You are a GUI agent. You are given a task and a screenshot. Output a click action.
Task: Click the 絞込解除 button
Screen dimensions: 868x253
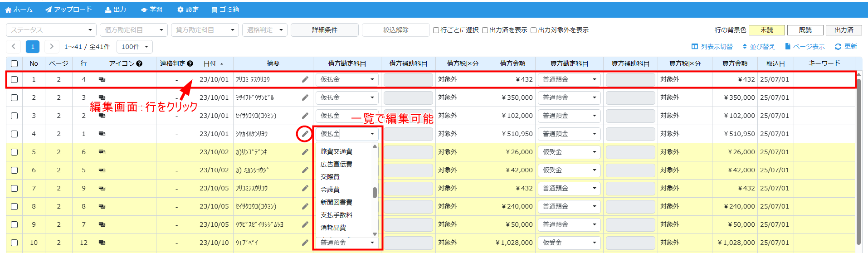(395, 30)
